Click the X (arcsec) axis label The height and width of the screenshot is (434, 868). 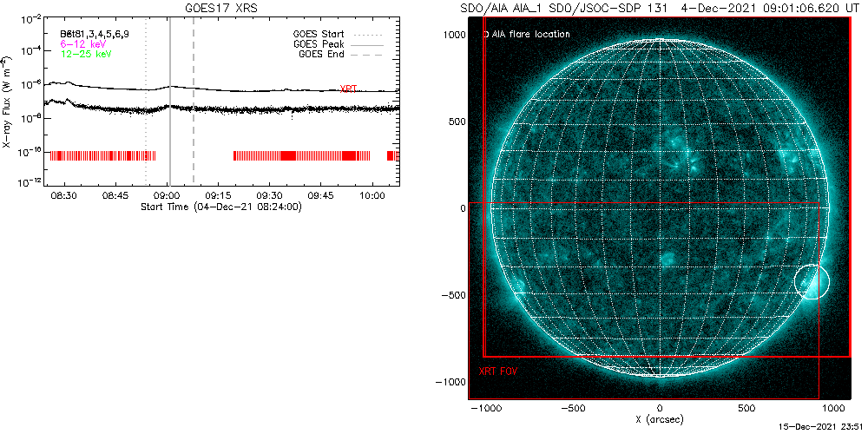(x=660, y=420)
